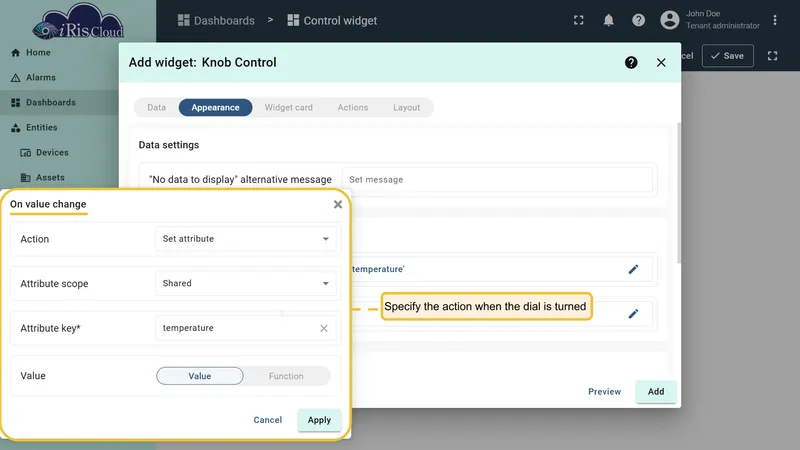Switch to the Widget card tab

(289, 108)
